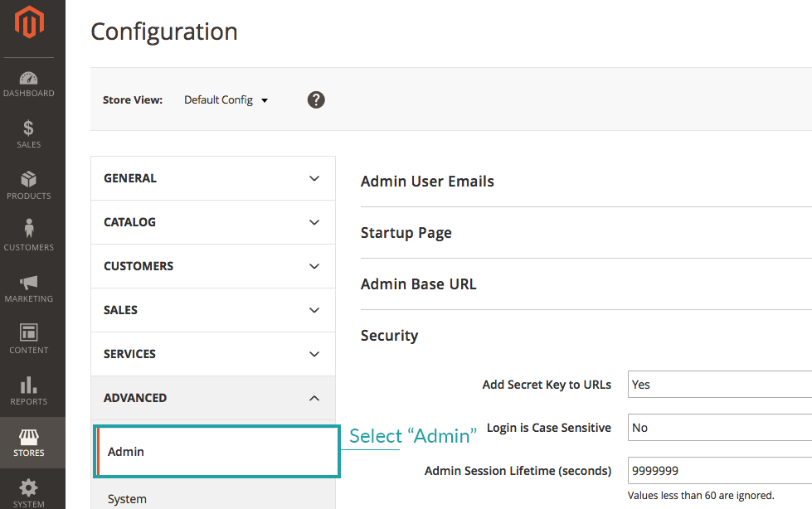Open the Store View Default Config dropdown
The width and height of the screenshot is (812, 509).
(x=226, y=100)
